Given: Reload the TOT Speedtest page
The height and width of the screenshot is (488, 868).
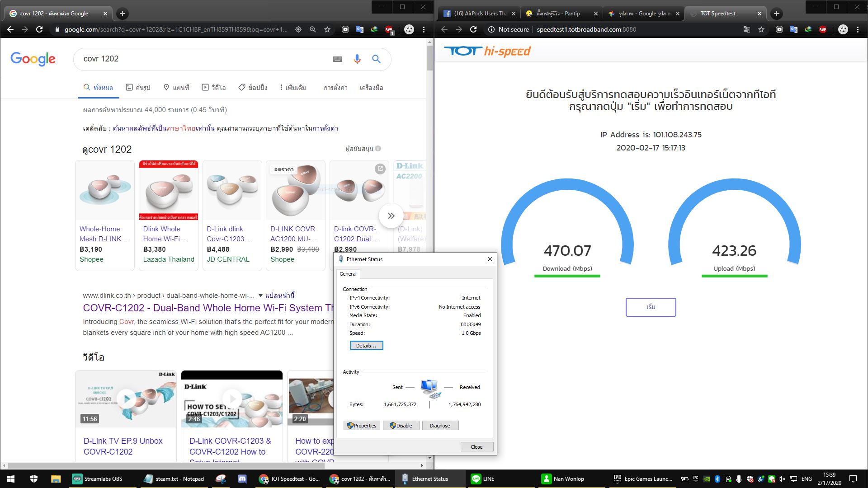Looking at the screenshot, I should (473, 29).
